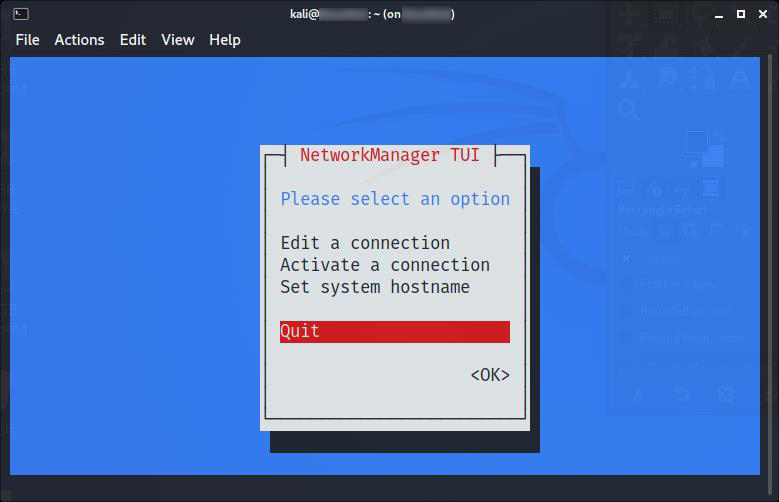Open the Actions menu
779x502 pixels.
tap(79, 40)
